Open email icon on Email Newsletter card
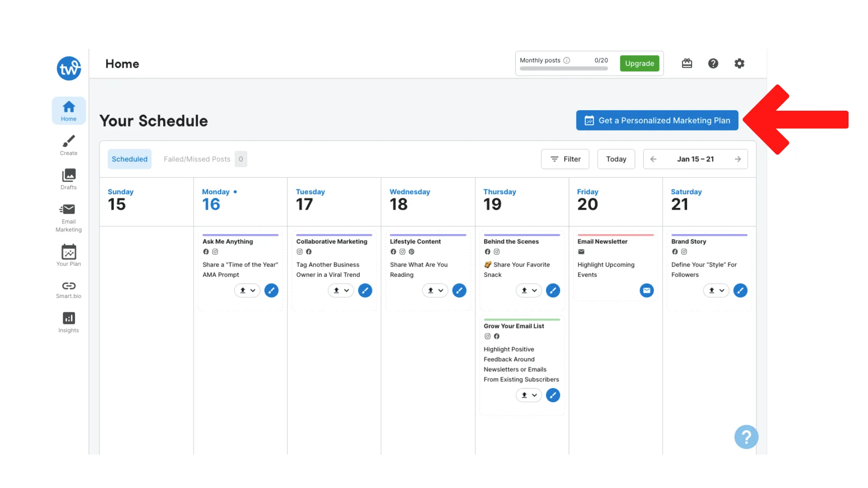Viewport: 868px width, 488px height. (646, 291)
